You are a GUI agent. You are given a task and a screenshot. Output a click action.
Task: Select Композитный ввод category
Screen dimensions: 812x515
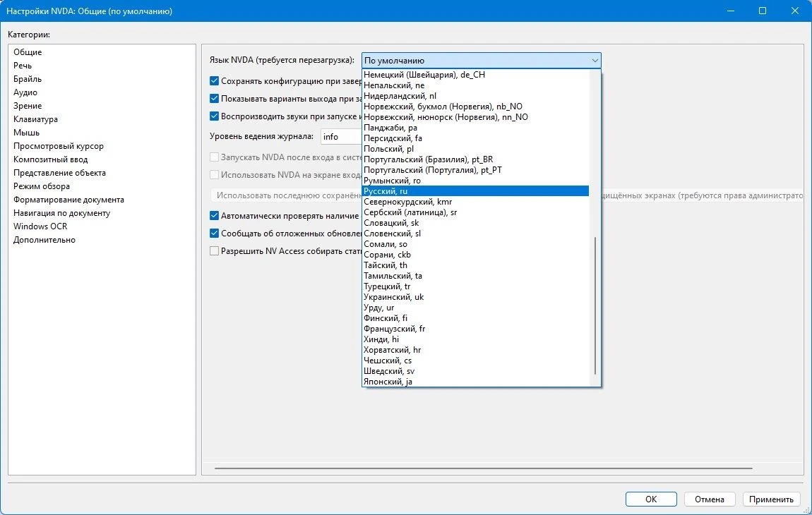click(50, 160)
